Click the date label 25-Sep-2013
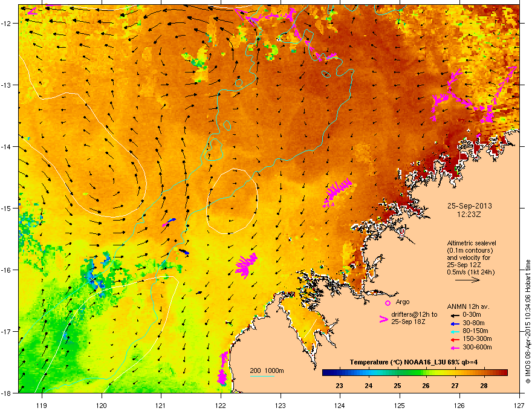 [x=469, y=206]
